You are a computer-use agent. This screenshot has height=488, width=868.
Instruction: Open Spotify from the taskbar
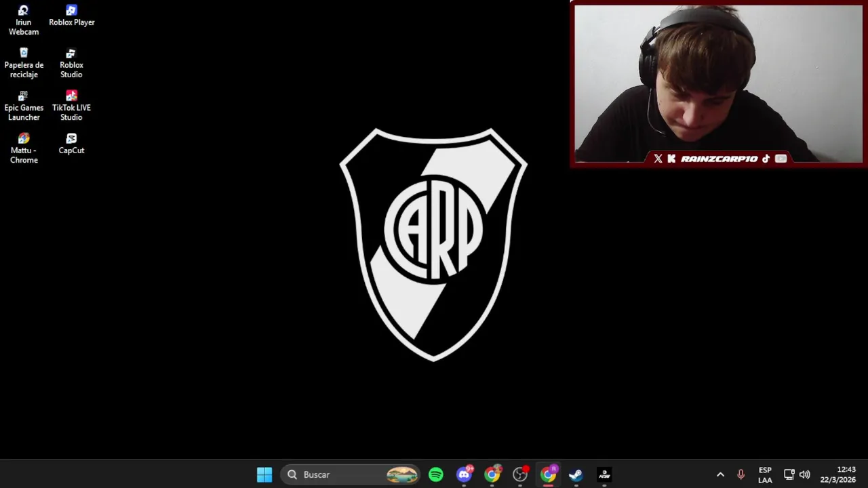coord(436,474)
